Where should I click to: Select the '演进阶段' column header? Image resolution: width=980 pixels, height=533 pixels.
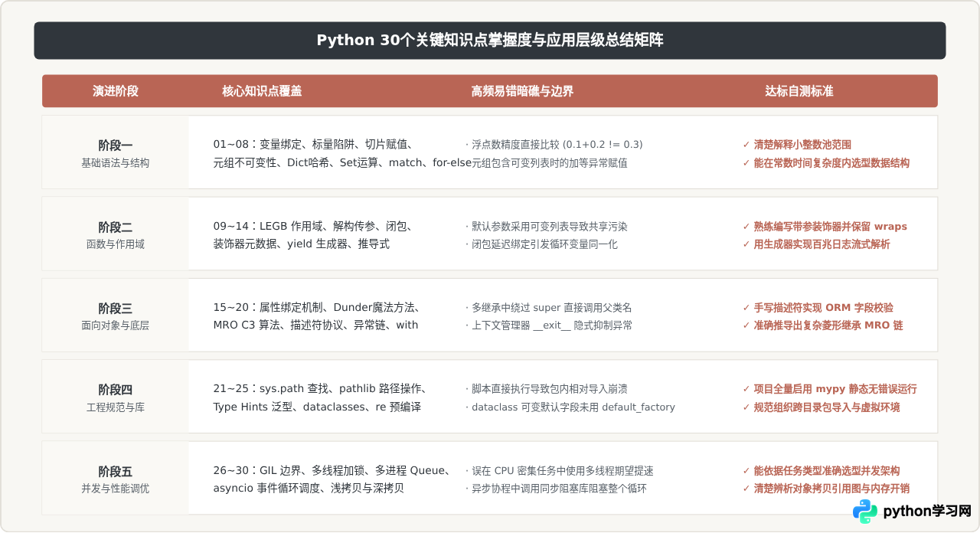coord(116,91)
